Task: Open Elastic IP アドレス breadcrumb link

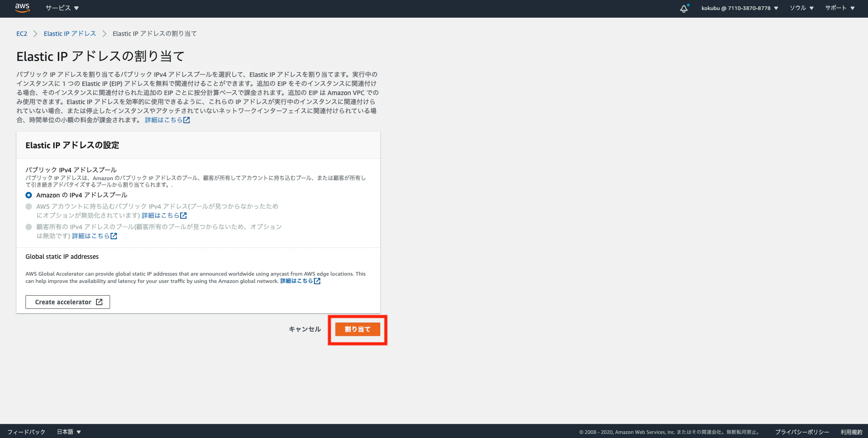Action: (70, 34)
